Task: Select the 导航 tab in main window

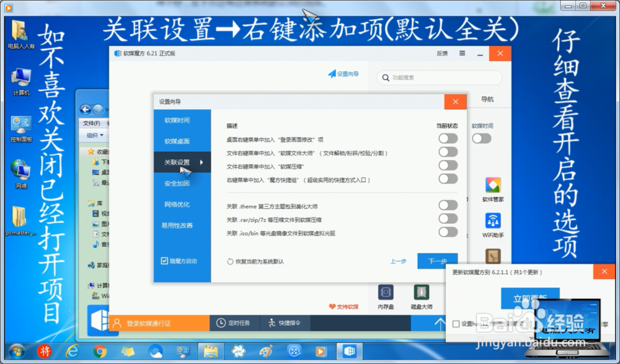Action: pyautogui.click(x=487, y=99)
